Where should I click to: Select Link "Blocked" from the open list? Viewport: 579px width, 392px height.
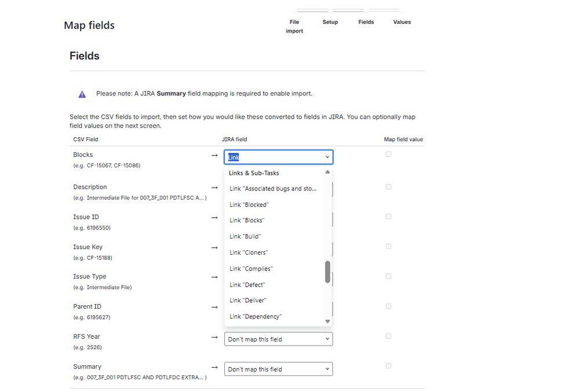click(x=249, y=204)
